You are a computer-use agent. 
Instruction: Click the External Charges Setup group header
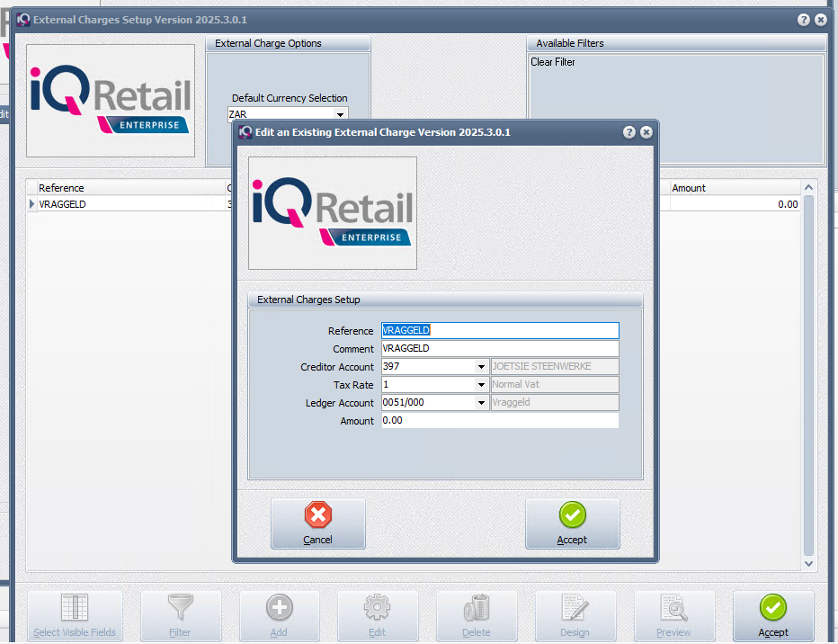point(445,300)
